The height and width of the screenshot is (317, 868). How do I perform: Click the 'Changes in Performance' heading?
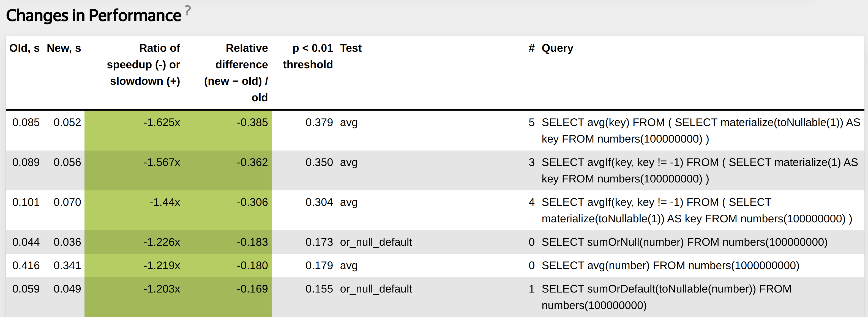(x=93, y=15)
